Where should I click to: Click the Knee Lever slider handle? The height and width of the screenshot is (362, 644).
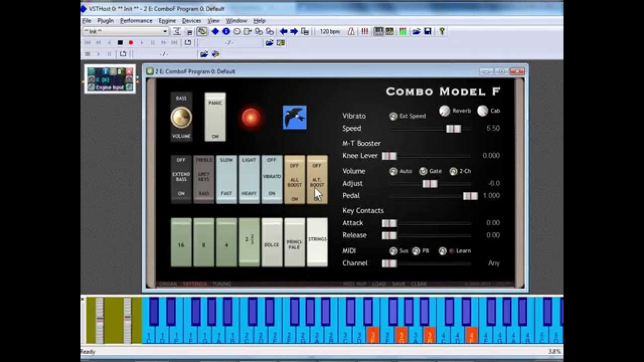pyautogui.click(x=389, y=156)
